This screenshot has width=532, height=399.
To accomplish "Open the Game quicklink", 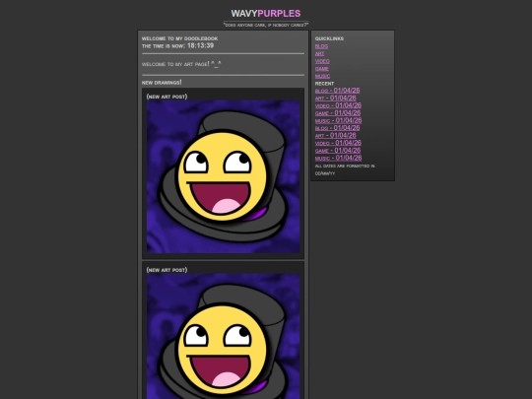I will (x=321, y=69).
